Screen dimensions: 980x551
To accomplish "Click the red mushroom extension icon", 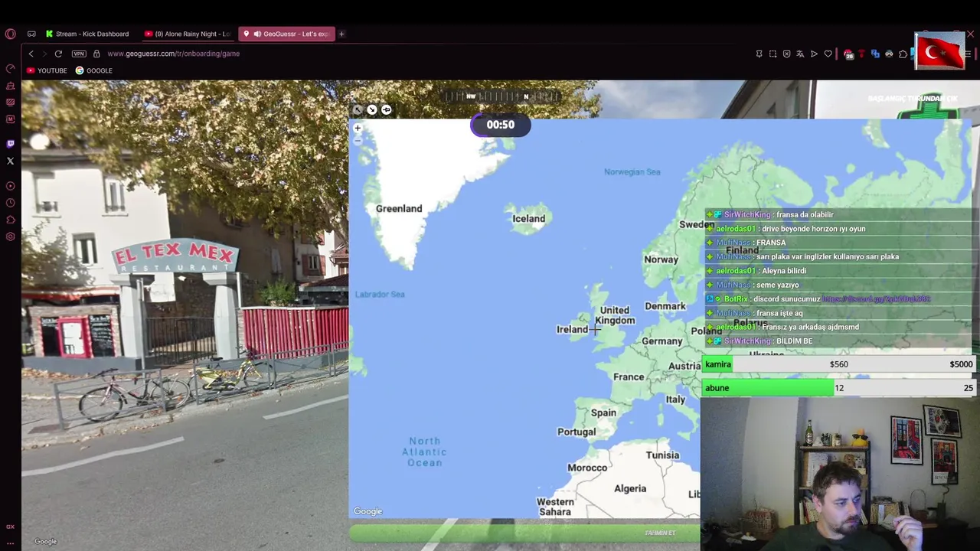I will 861,54.
